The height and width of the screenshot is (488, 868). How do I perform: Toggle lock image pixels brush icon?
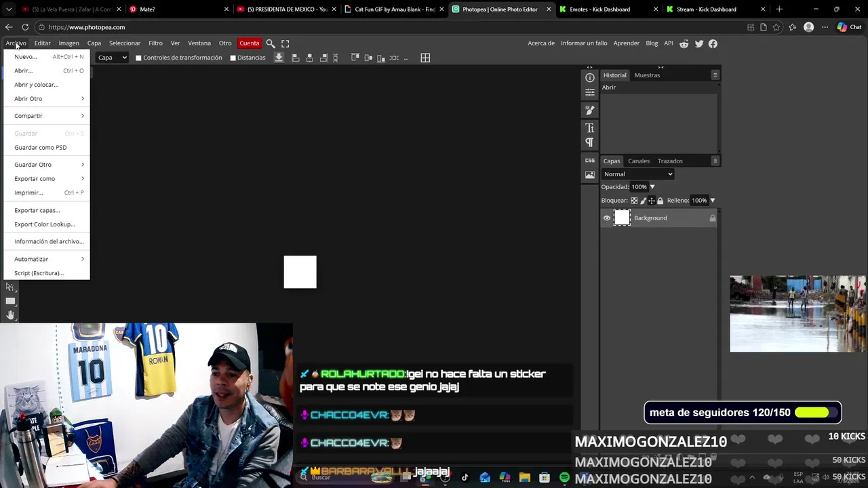click(643, 201)
